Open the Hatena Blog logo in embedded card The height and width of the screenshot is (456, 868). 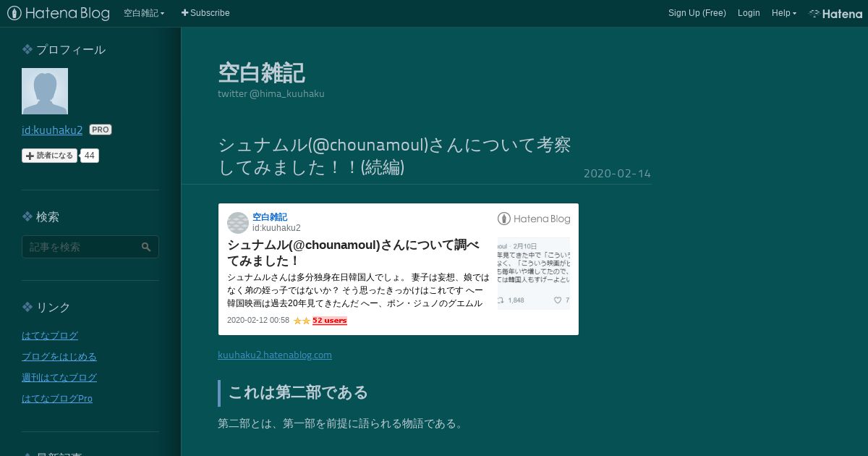pos(534,219)
